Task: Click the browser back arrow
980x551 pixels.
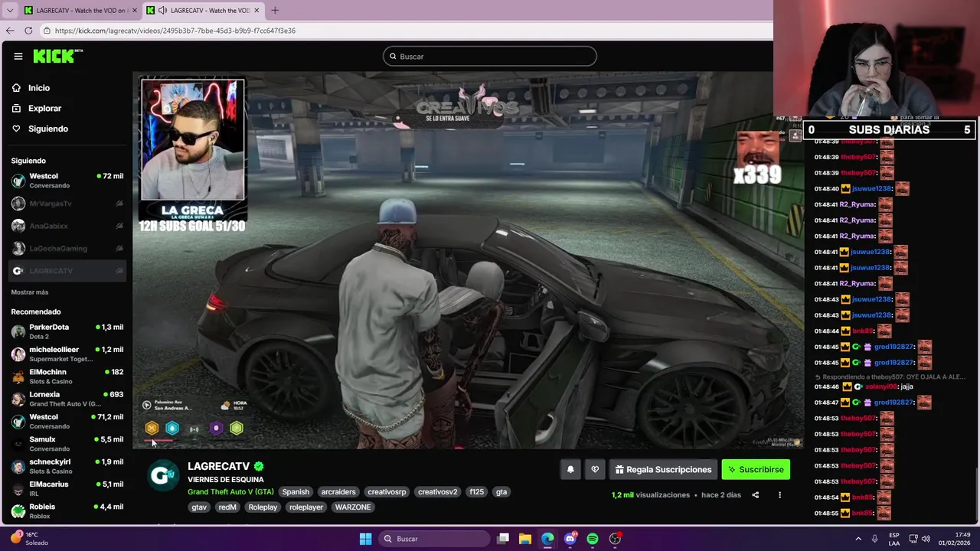Action: click(x=10, y=31)
